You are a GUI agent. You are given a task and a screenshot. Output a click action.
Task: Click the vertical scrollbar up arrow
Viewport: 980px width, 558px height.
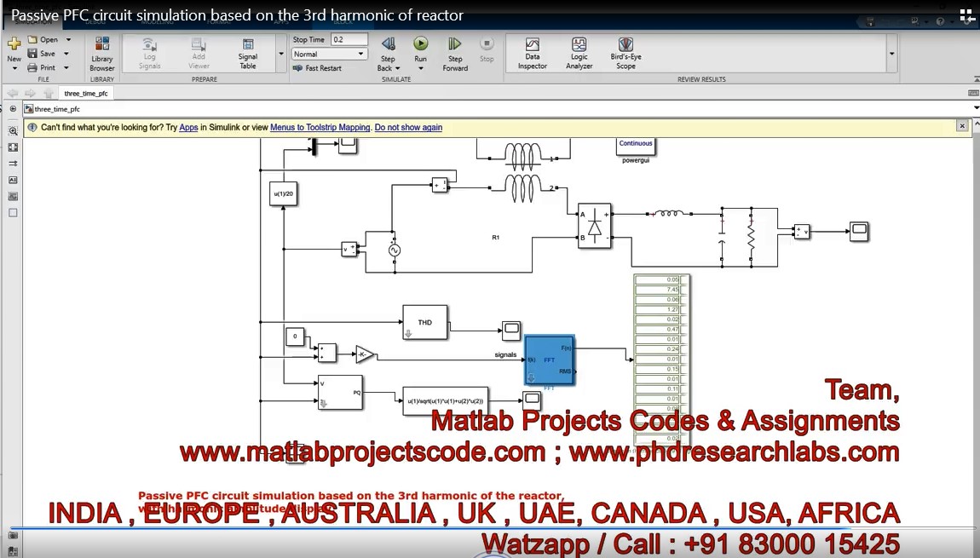tap(977, 124)
